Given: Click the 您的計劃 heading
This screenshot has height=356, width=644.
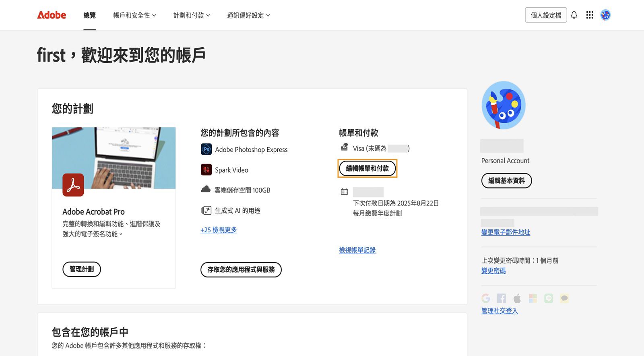Looking at the screenshot, I should click(x=72, y=109).
